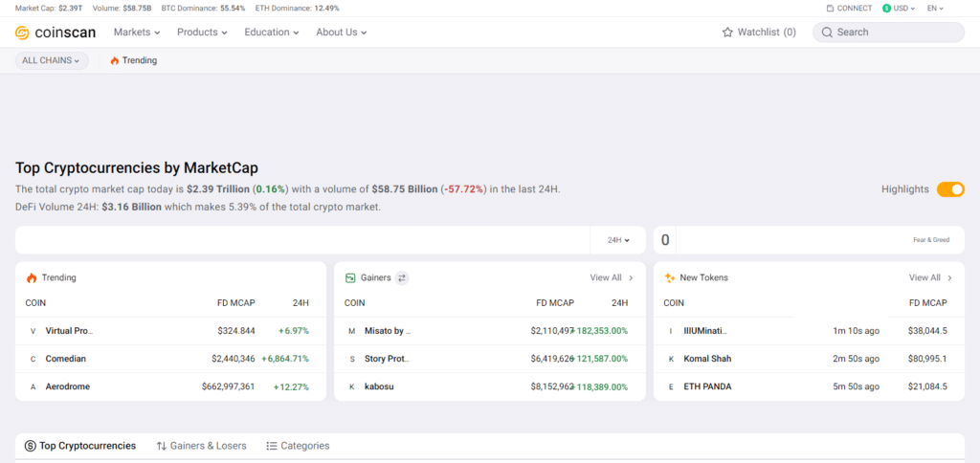The height and width of the screenshot is (463, 980).
Task: Click the kabosu coin avatar
Action: tap(352, 386)
